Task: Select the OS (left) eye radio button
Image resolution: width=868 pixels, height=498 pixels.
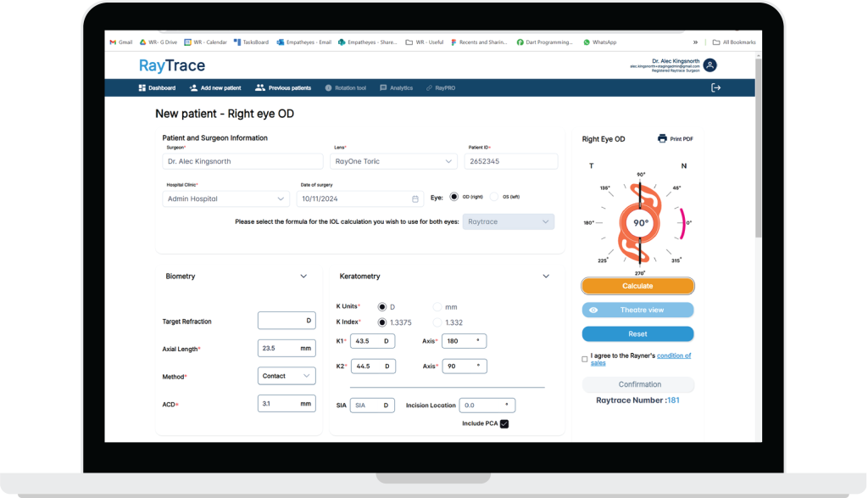Action: (492, 195)
